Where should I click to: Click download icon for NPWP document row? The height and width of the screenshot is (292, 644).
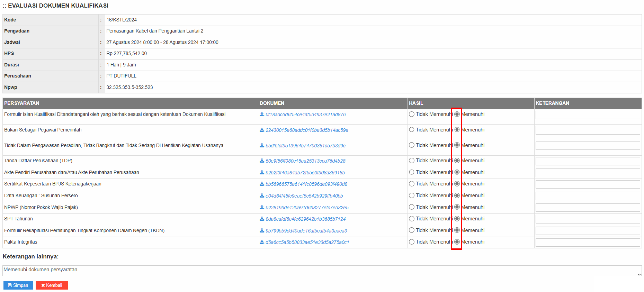coord(262,207)
